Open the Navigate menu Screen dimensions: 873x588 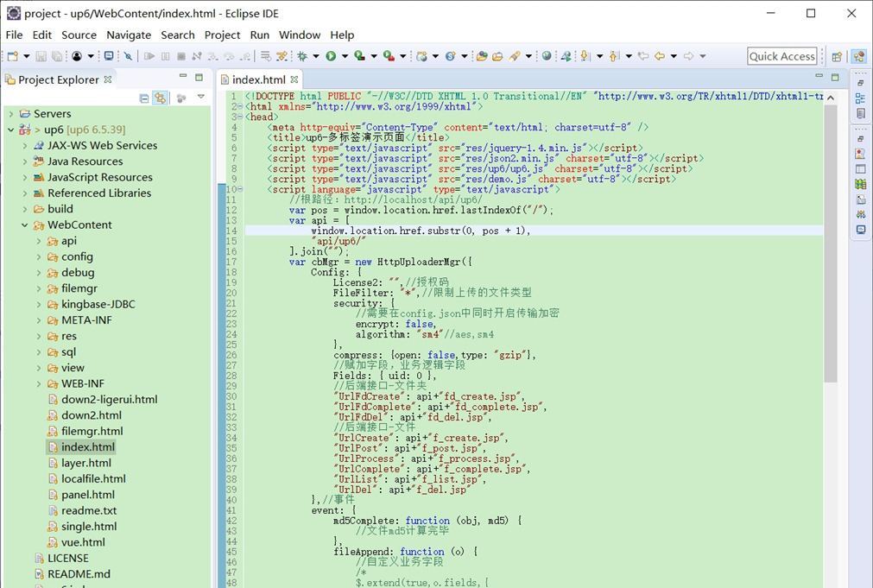pos(129,35)
